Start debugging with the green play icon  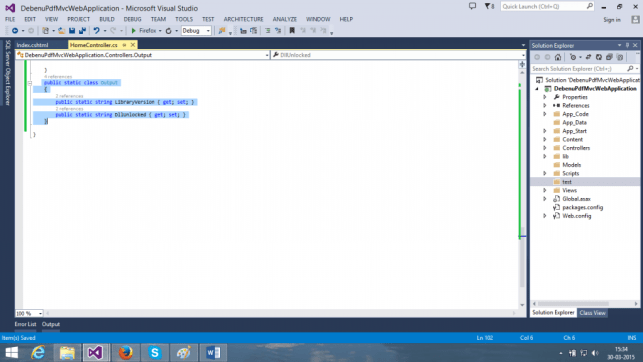(x=133, y=31)
